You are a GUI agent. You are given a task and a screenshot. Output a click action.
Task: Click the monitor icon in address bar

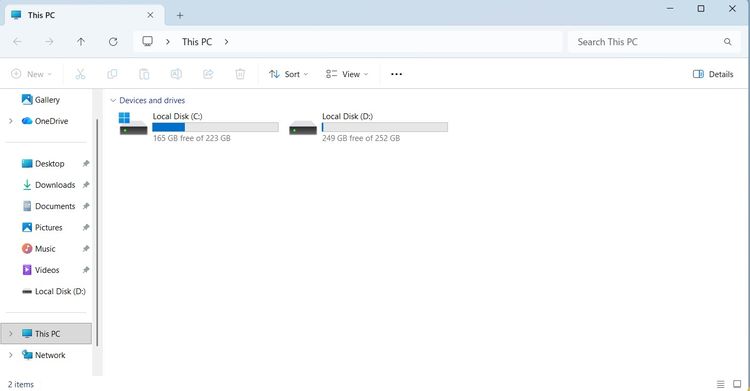pos(147,42)
